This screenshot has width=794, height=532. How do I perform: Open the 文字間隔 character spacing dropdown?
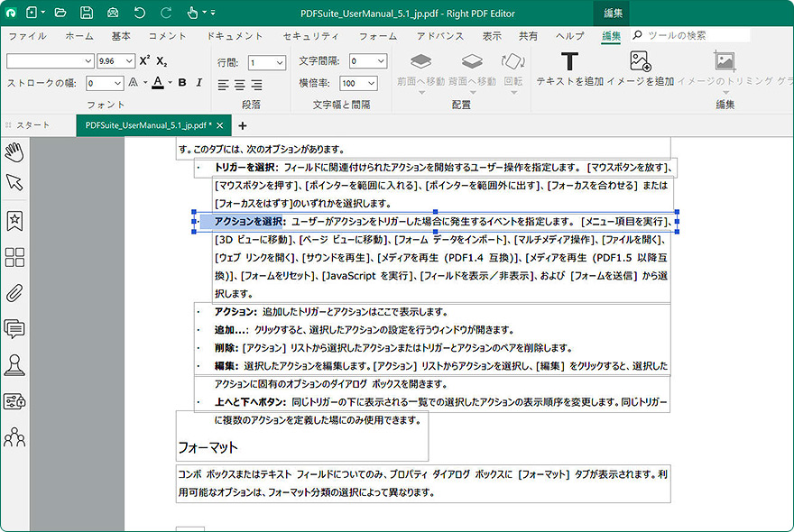381,61
